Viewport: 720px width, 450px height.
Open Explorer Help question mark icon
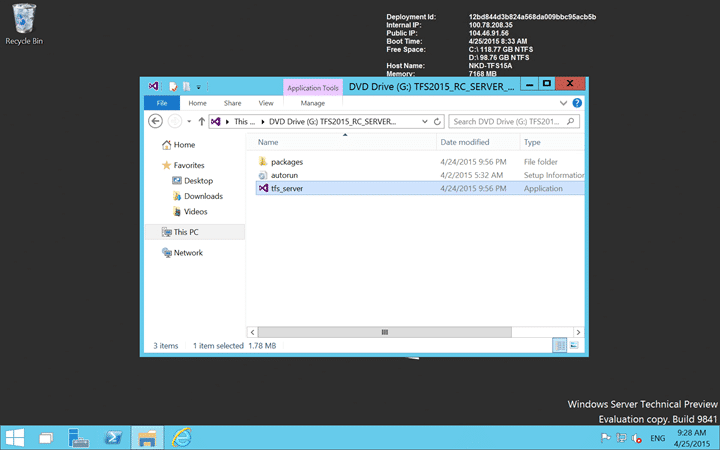(577, 103)
